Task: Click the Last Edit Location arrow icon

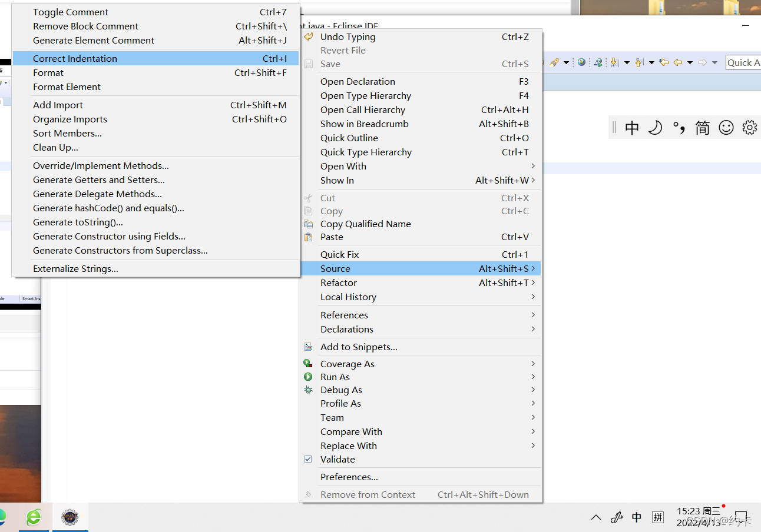Action: [664, 62]
